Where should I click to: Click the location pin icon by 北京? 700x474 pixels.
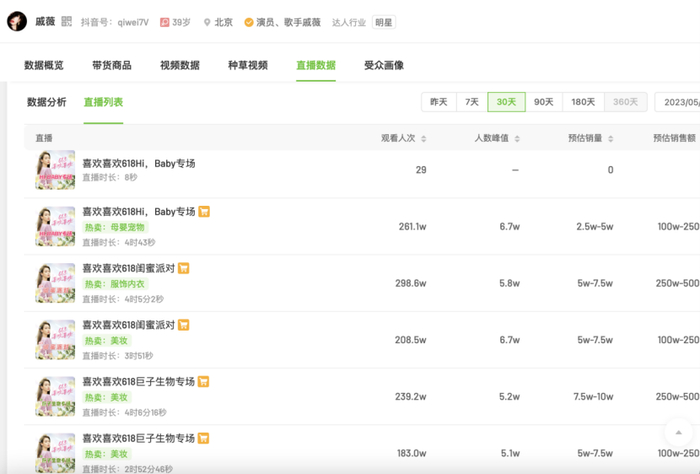pyautogui.click(x=207, y=22)
